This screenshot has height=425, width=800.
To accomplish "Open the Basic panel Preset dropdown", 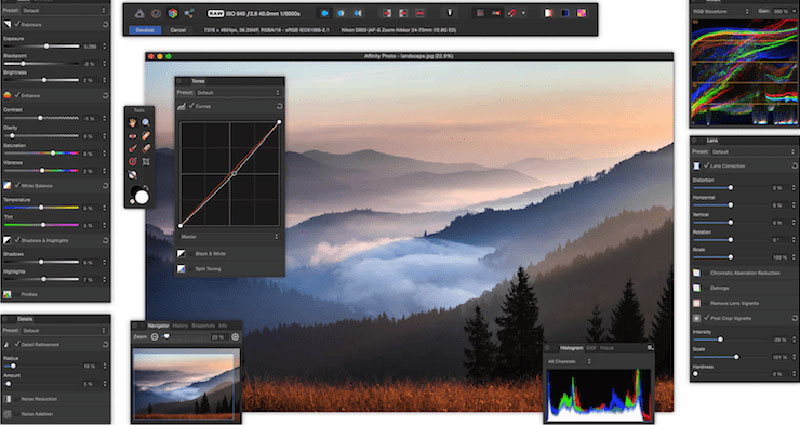I will pos(65,10).
